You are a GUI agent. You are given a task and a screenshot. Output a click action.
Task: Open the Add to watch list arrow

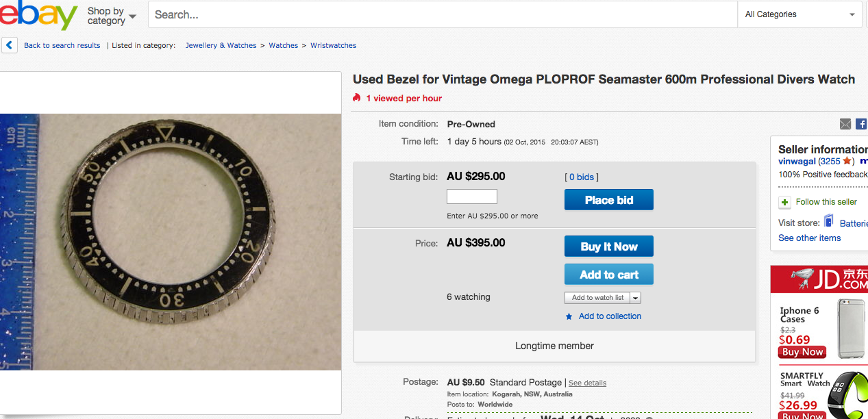point(636,298)
